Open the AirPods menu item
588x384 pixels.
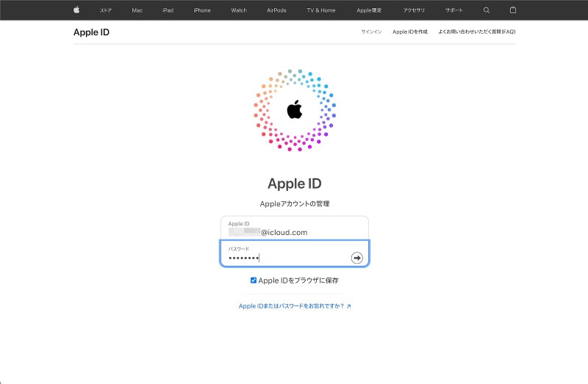[x=276, y=10]
